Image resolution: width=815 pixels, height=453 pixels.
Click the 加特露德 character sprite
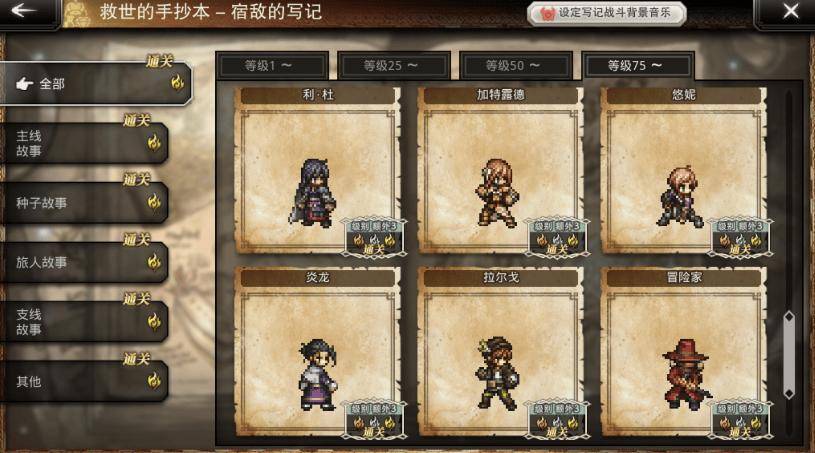[497, 193]
